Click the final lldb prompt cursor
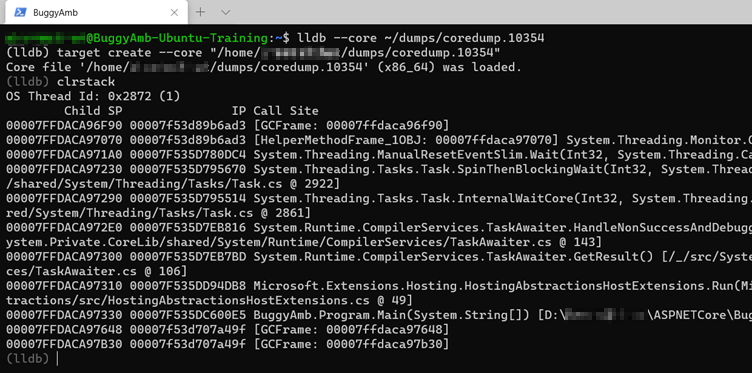Screen dimensions: 752x373 57,358
